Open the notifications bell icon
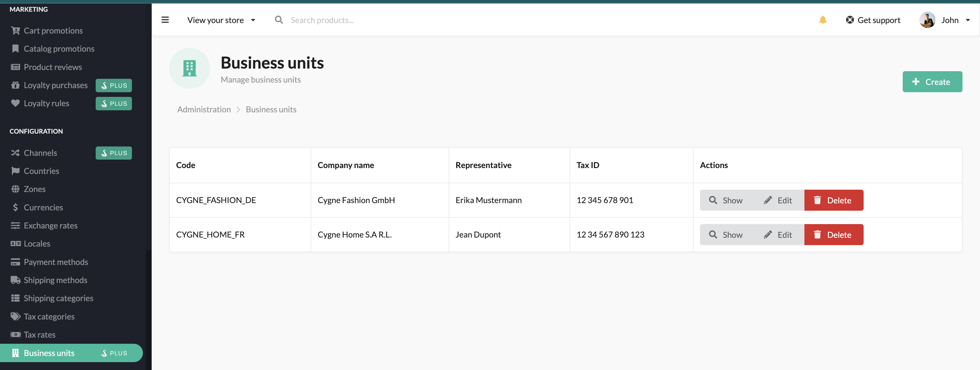This screenshot has width=980, height=370. (822, 20)
